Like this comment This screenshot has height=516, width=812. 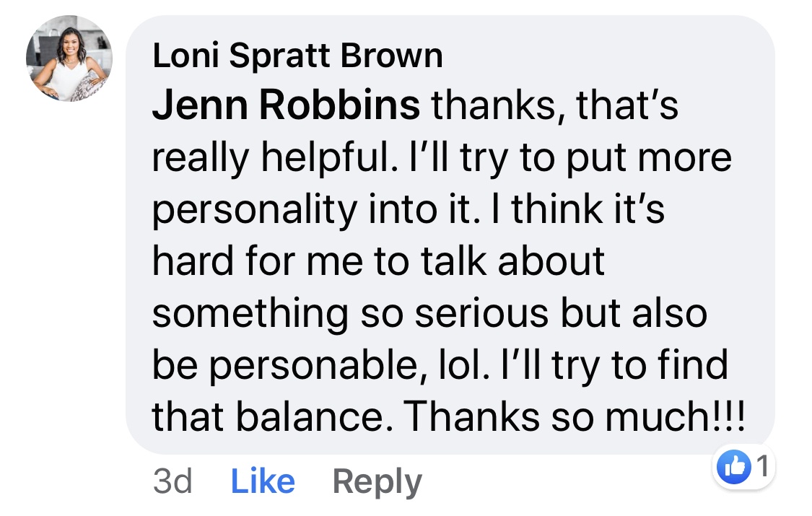[263, 481]
